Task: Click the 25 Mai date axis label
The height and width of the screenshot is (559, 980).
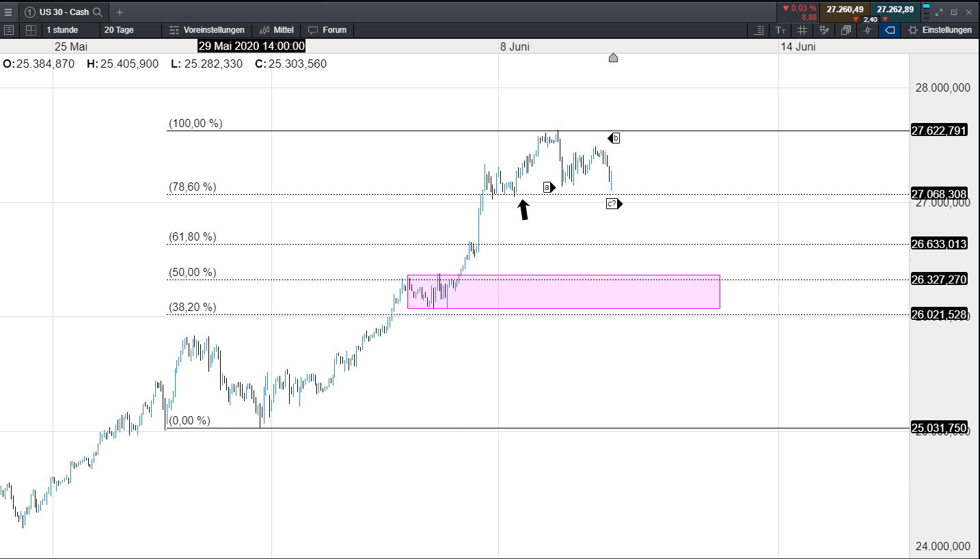Action: [71, 46]
